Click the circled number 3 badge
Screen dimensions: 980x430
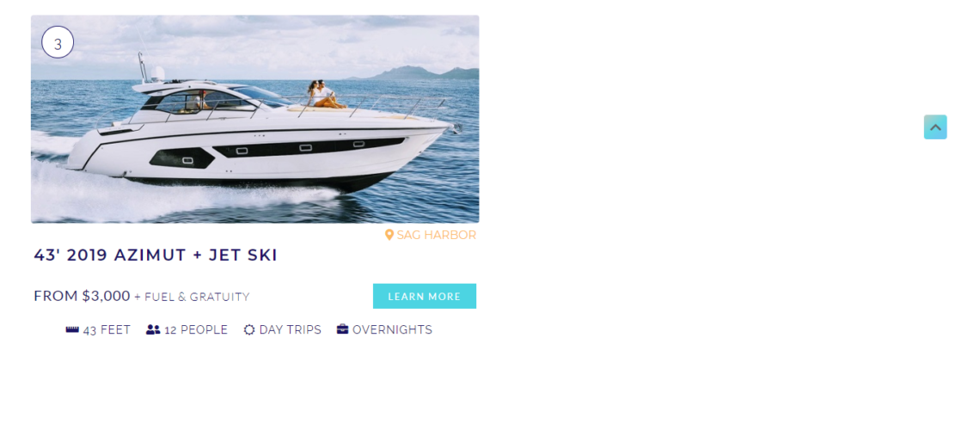pos(58,42)
